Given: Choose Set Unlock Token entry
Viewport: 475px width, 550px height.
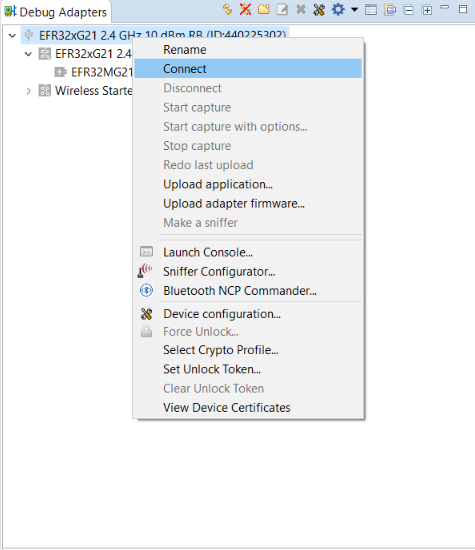Looking at the screenshot, I should tap(248, 369).
